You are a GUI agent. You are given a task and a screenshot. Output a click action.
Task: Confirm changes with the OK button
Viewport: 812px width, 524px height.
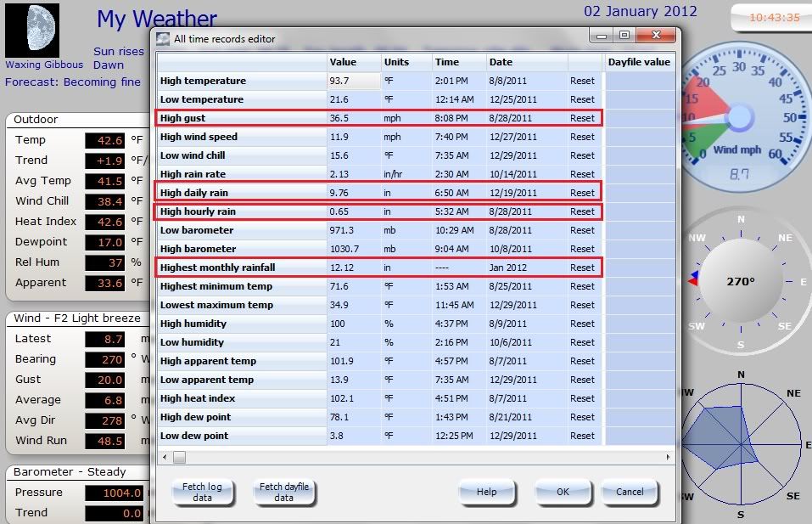pyautogui.click(x=563, y=492)
